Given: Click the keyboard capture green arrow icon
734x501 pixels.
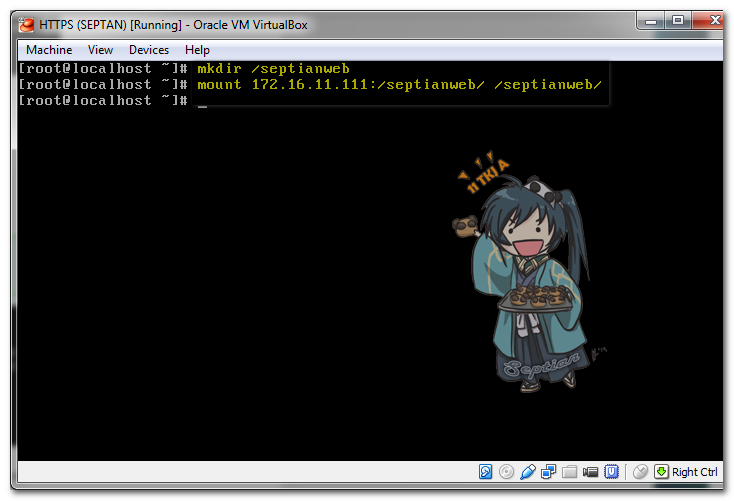Looking at the screenshot, I should [661, 472].
